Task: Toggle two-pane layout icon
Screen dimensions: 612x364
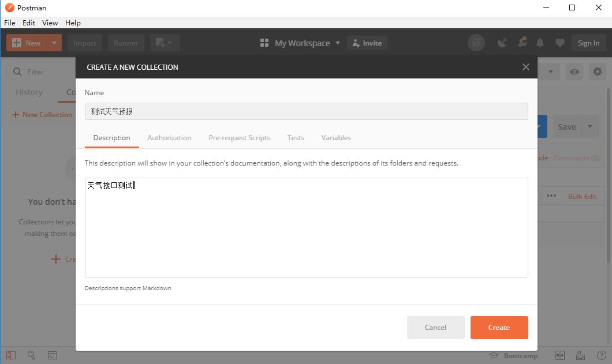Action: click(560, 355)
